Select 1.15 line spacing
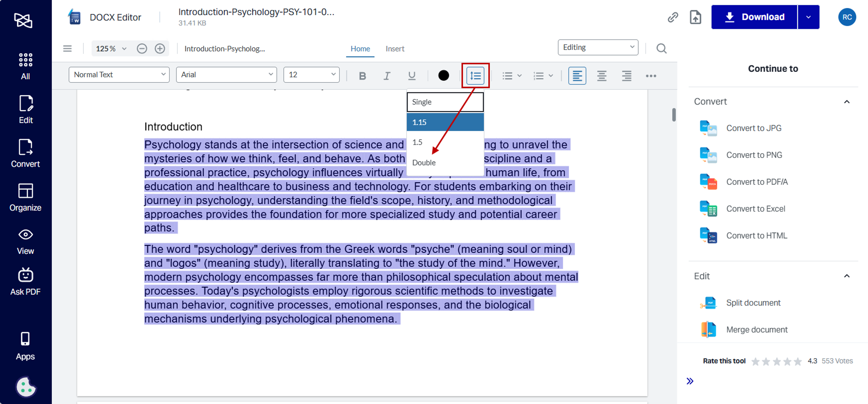This screenshot has height=404, width=868. point(445,122)
